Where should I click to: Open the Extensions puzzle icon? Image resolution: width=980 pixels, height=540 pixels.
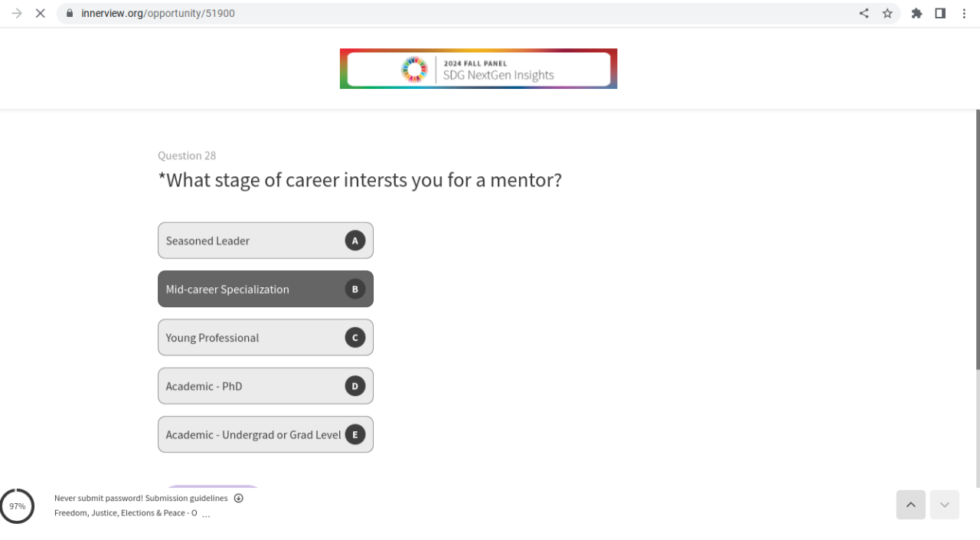tap(916, 13)
